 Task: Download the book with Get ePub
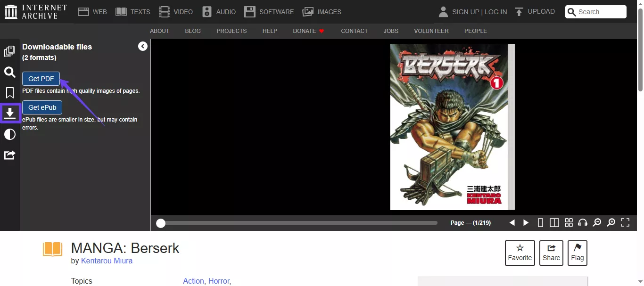[42, 107]
